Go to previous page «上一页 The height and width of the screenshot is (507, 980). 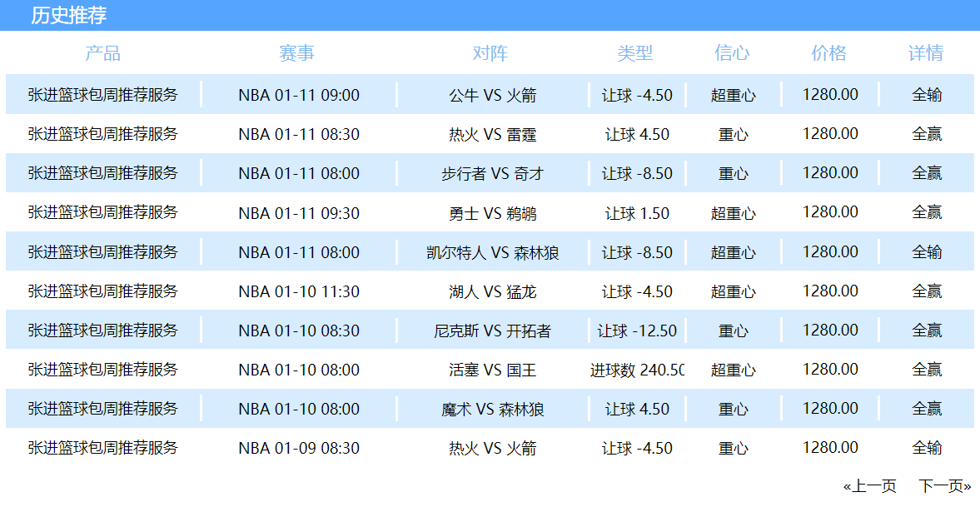point(869,485)
